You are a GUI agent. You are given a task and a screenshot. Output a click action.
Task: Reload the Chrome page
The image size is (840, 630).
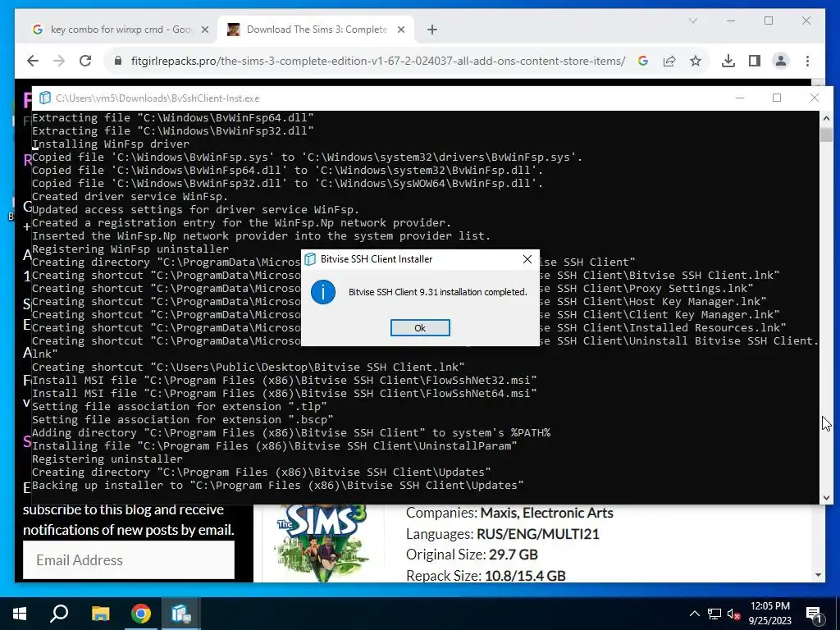tap(85, 61)
